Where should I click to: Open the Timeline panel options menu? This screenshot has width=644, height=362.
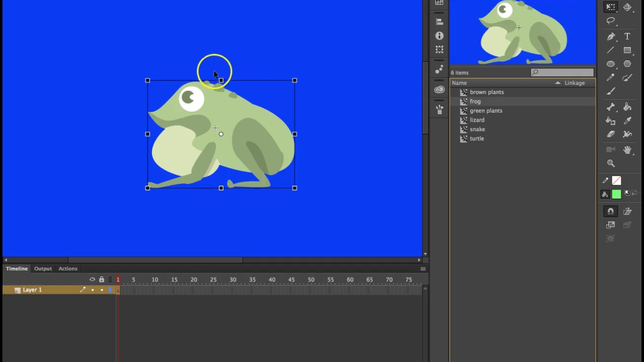click(423, 268)
